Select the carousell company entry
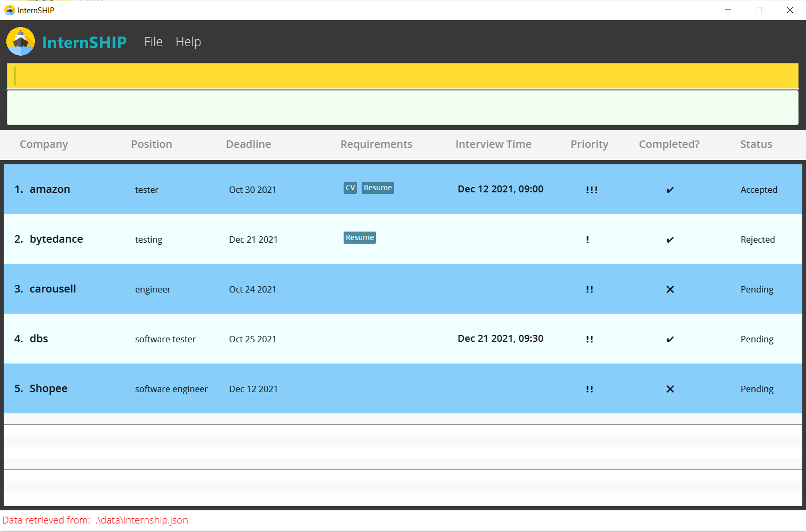Viewport: 806px width, 532px height. (53, 289)
